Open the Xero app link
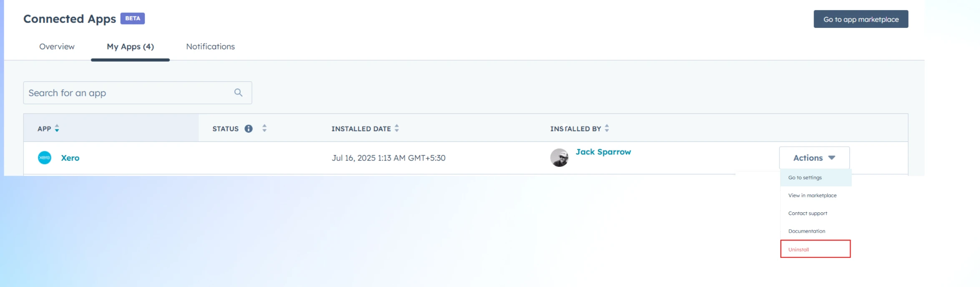The height and width of the screenshot is (287, 980). pyautogui.click(x=70, y=158)
